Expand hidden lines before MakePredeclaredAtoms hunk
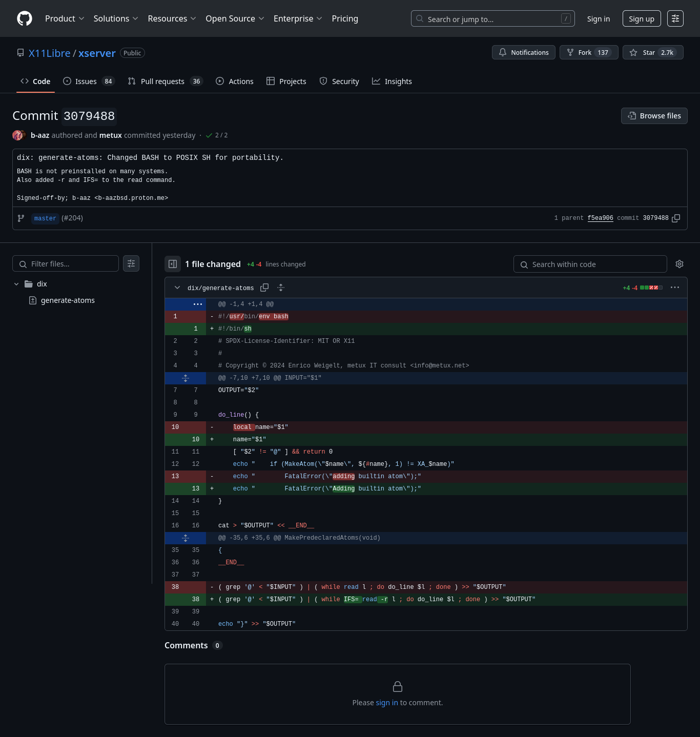Image resolution: width=700 pixels, height=737 pixels. pos(186,538)
